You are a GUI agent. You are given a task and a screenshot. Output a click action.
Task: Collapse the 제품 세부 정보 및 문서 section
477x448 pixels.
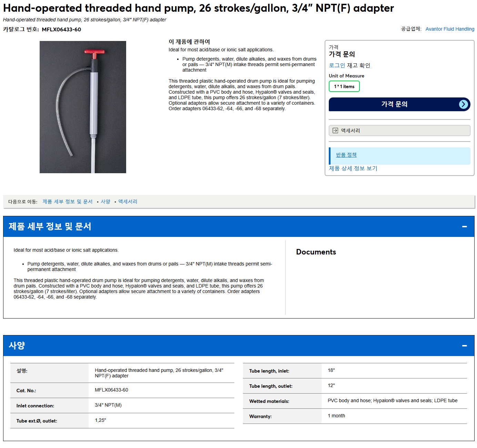click(x=464, y=227)
